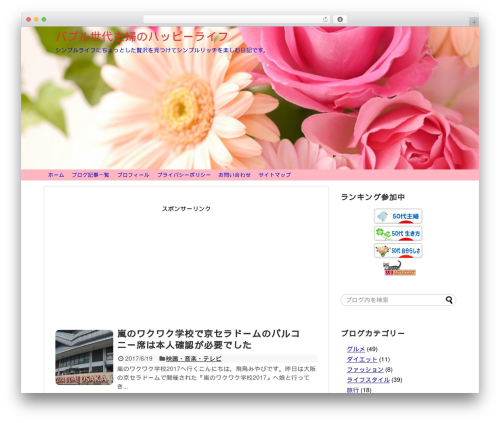Click the 50代 自分らしさ ranking banner
Image resolution: width=500 pixels, height=423 pixels.
coord(398,251)
